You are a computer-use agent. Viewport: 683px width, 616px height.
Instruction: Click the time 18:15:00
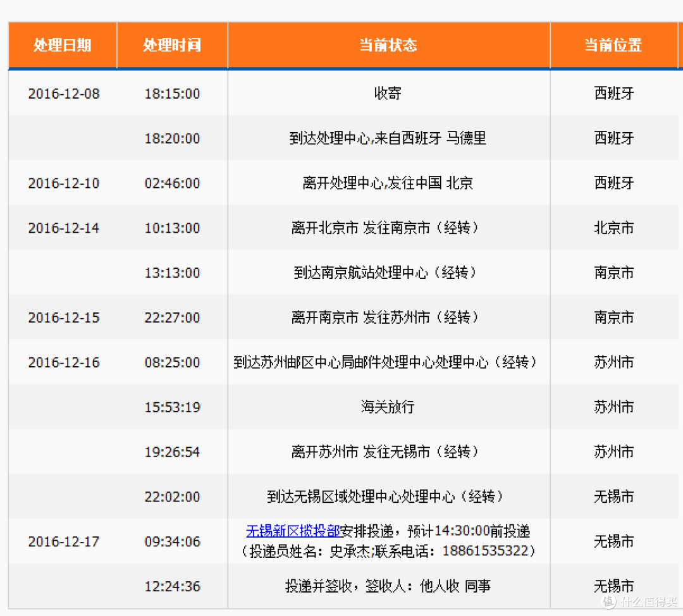coord(172,94)
